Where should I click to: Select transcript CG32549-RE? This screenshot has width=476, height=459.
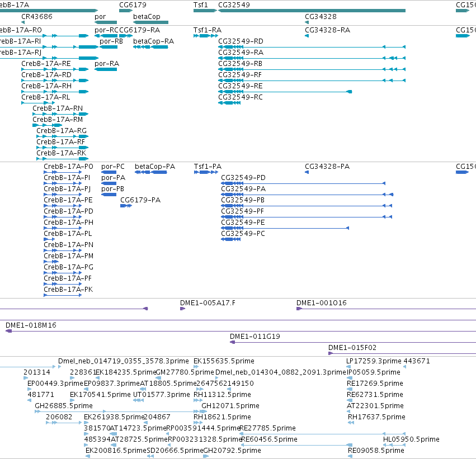[241, 86]
